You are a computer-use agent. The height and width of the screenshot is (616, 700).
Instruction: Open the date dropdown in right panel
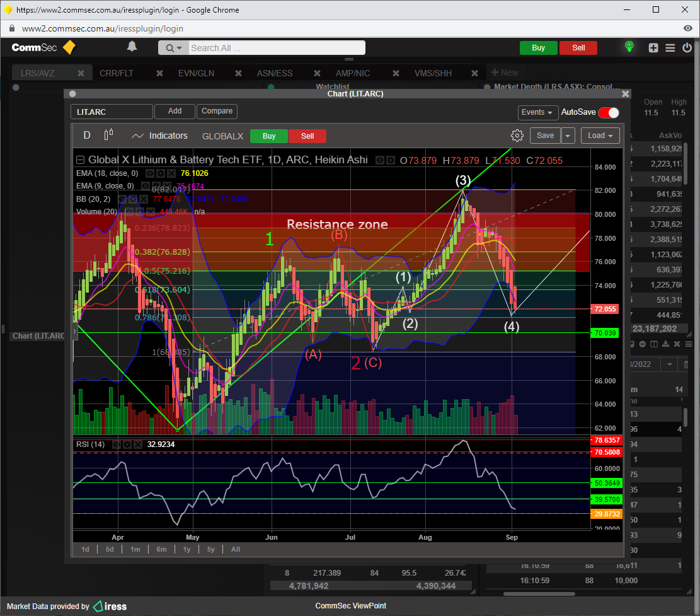point(670,364)
